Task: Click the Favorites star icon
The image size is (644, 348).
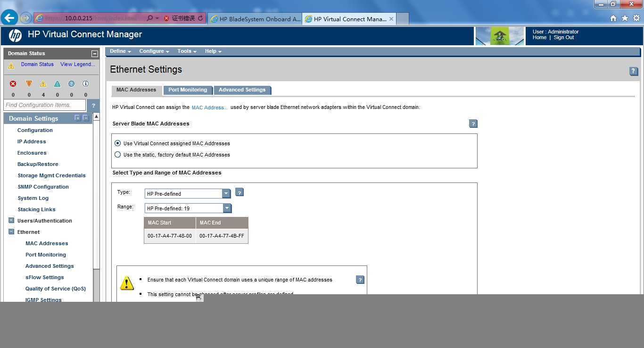Action: point(625,18)
